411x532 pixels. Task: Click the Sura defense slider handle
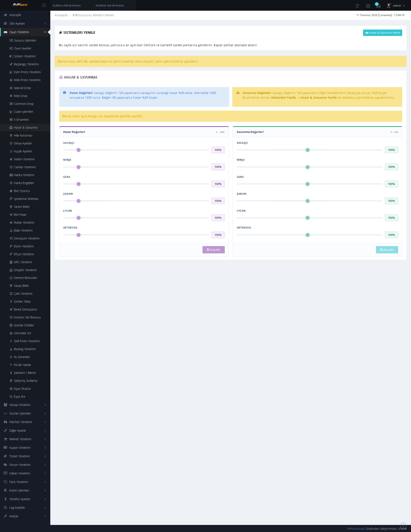(x=307, y=184)
